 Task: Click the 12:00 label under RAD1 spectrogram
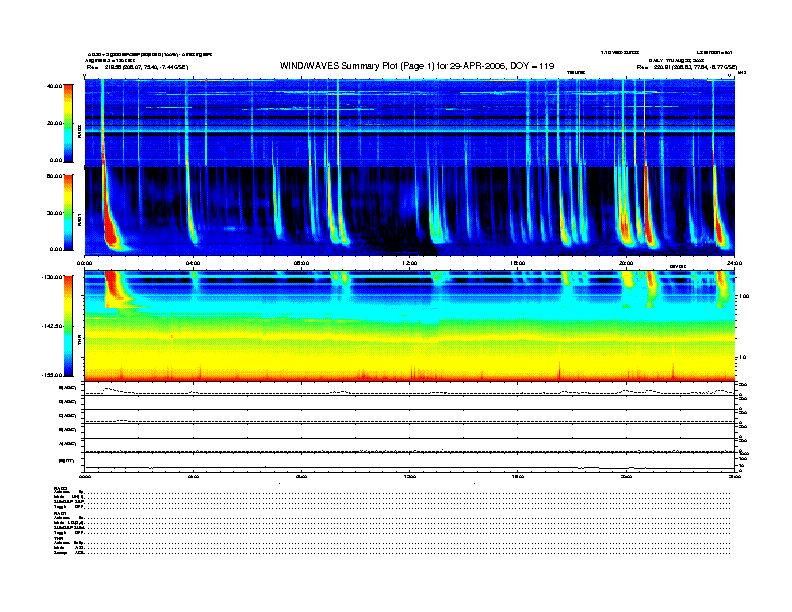click(410, 263)
